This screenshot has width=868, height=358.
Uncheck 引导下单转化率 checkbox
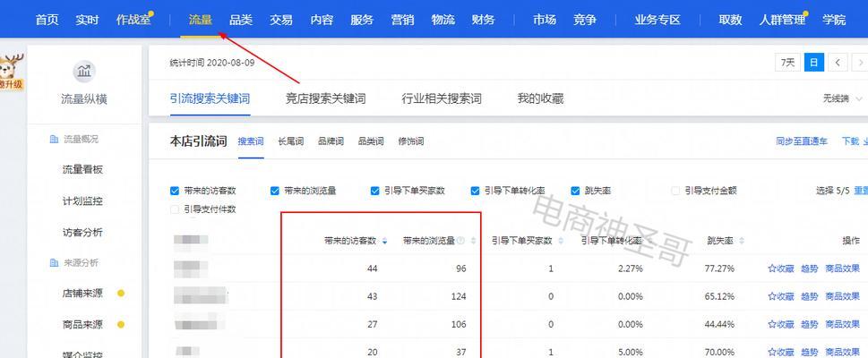tap(475, 191)
